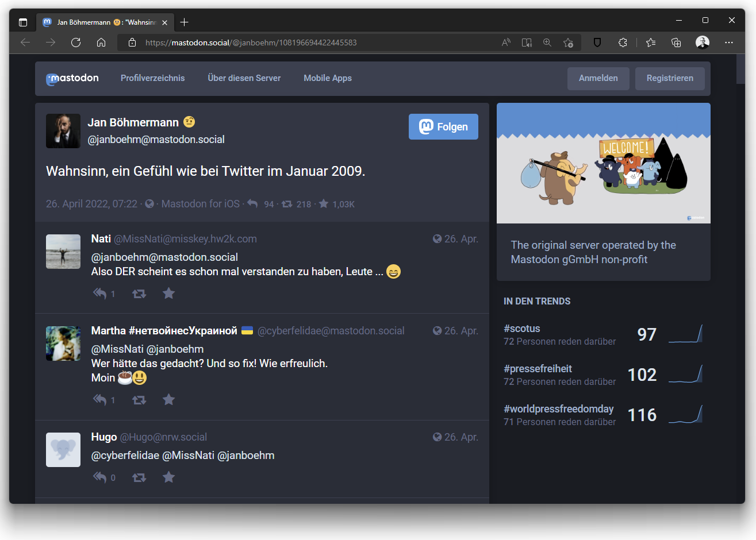Add this page to favorites

click(x=568, y=43)
